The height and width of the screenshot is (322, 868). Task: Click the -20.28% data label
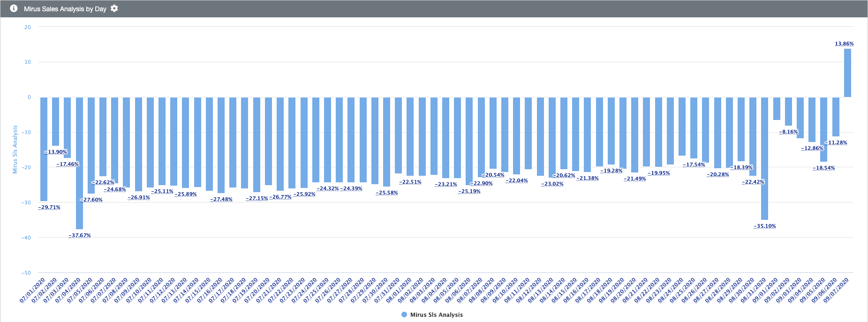(718, 174)
